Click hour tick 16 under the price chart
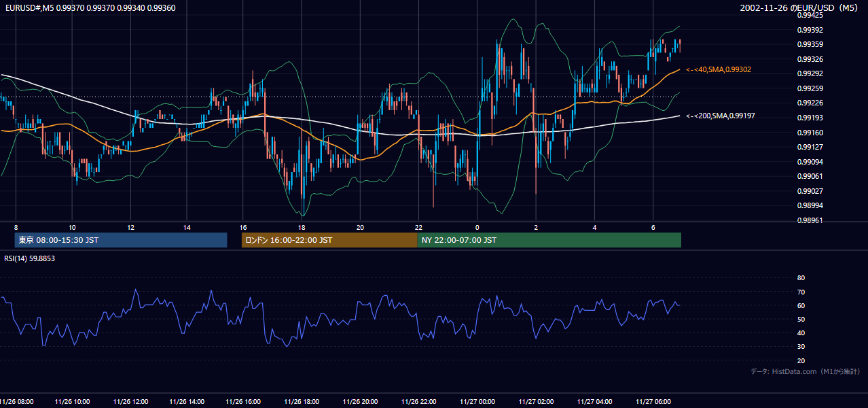 click(x=243, y=227)
